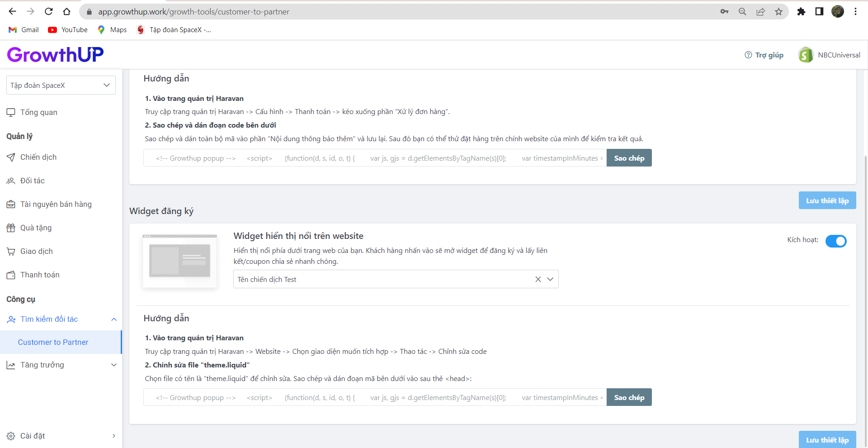
Task: Open the Shopify store account icon
Action: pyautogui.click(x=805, y=55)
